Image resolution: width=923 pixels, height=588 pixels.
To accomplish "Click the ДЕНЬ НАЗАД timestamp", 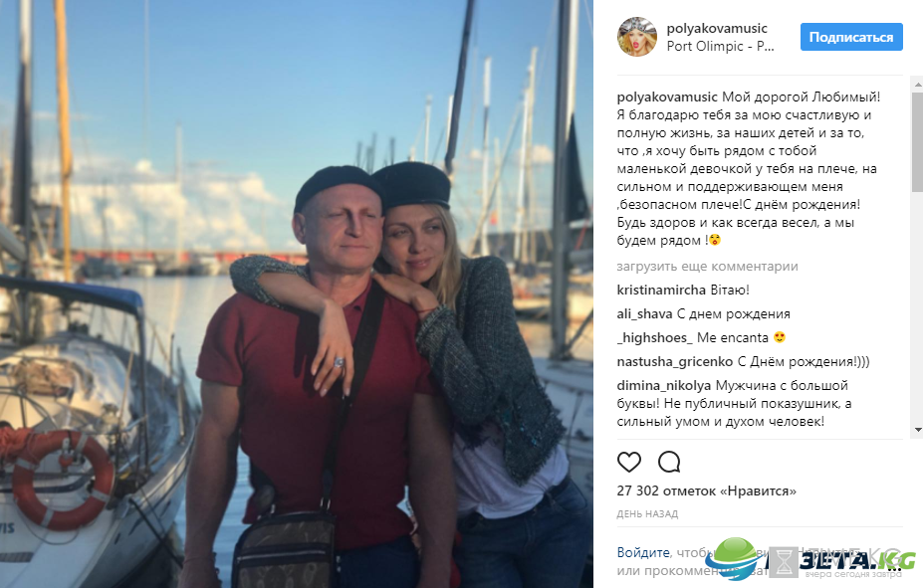I will coord(647,514).
